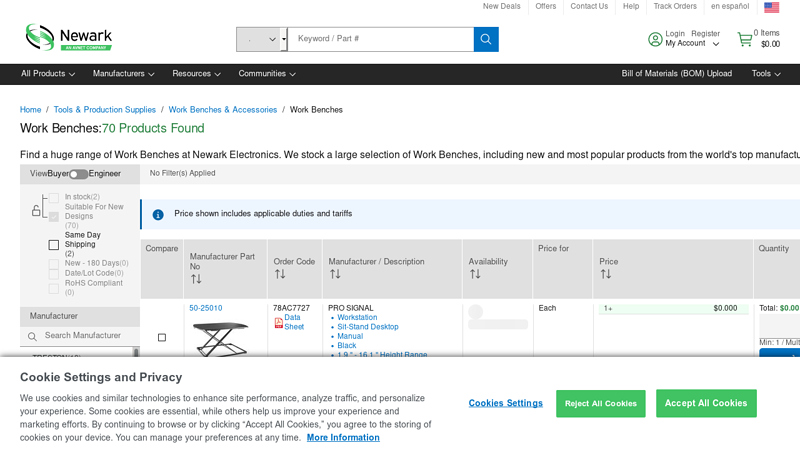
Task: Click the Sit-Stand Desktop attribute link
Action: (x=368, y=327)
